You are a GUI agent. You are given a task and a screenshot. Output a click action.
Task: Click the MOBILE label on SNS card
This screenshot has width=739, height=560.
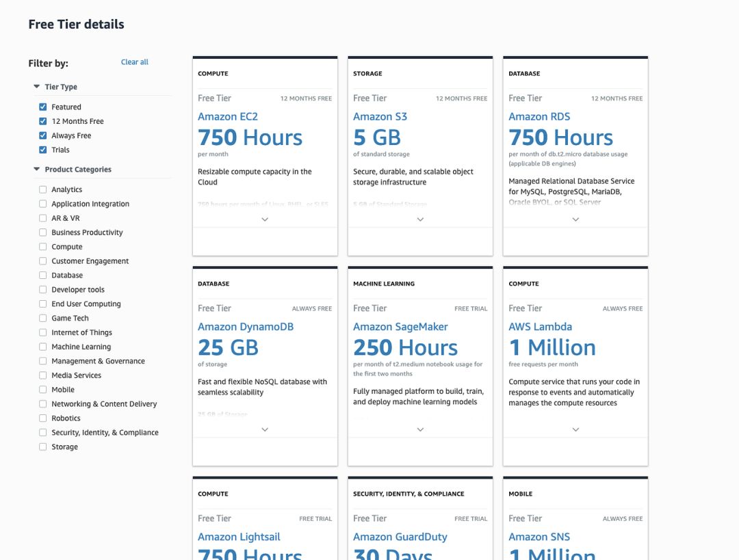click(x=520, y=494)
